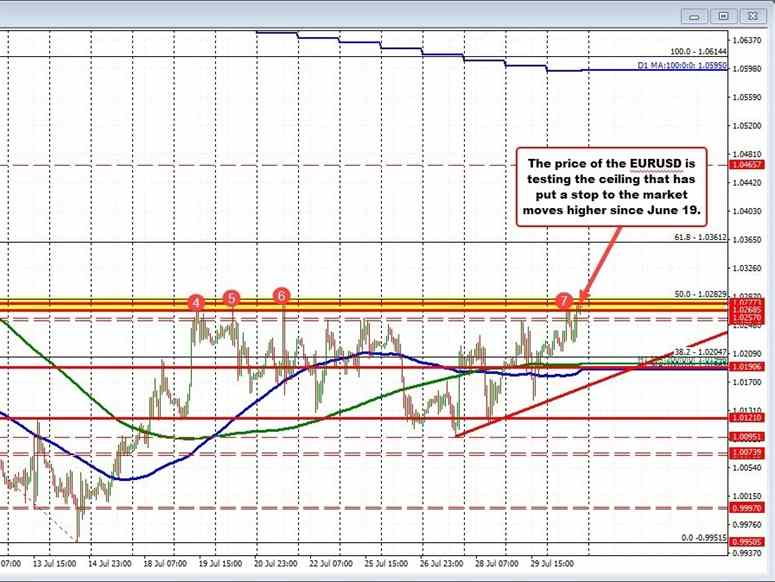775x582 pixels.
Task: Click the '38.2 - 1.02047' Fibonacci label
Action: (x=700, y=352)
